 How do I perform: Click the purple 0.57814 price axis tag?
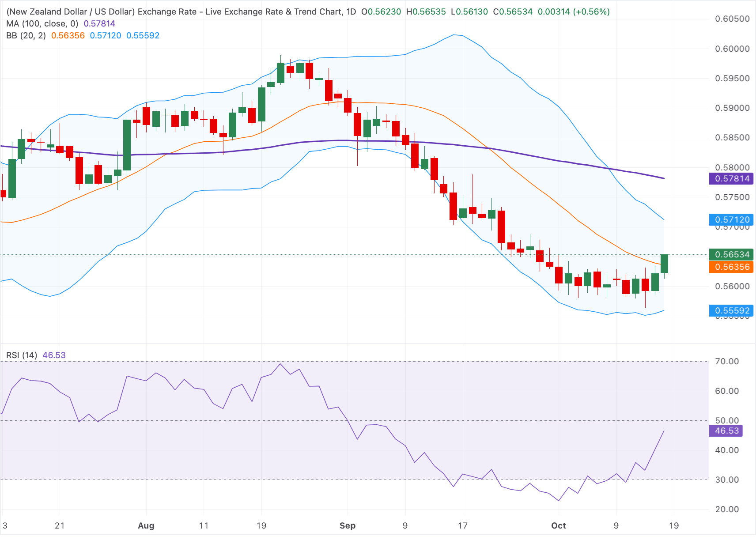coord(731,179)
